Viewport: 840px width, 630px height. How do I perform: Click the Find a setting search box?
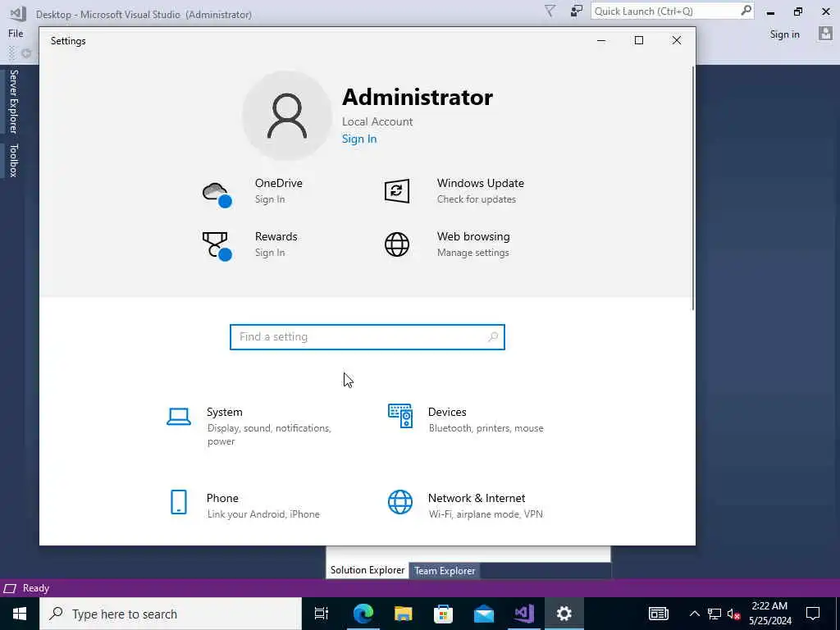pyautogui.click(x=367, y=337)
